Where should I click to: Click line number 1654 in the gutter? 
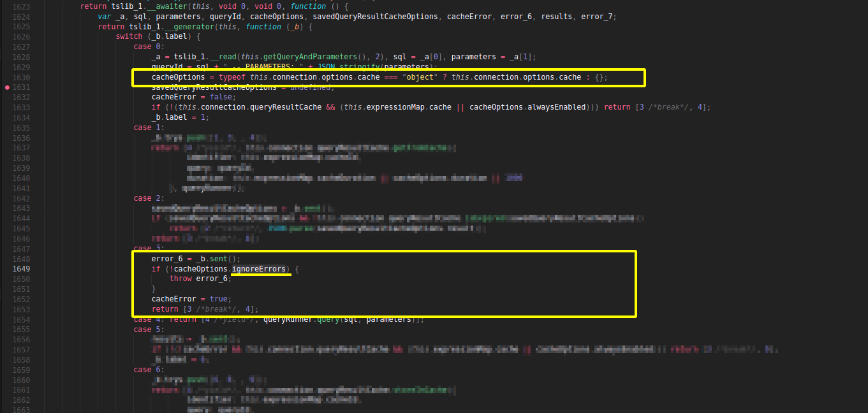(x=21, y=319)
